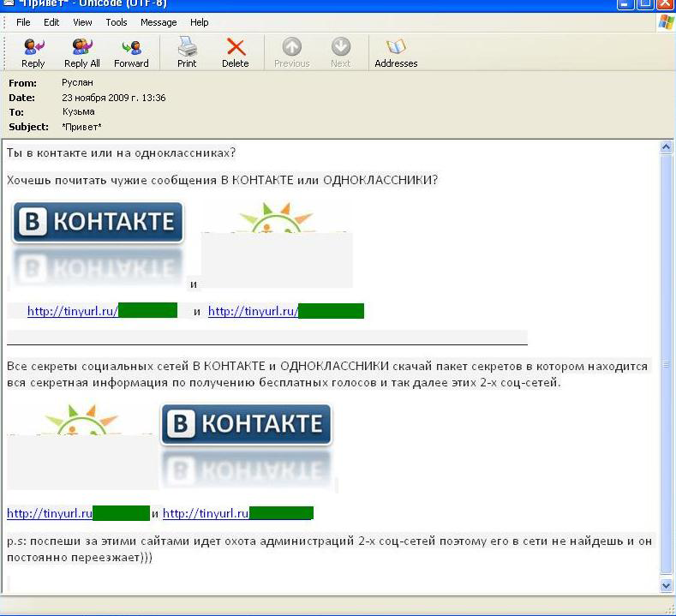Delete the message with the red X
The height and width of the screenshot is (616, 676).
[236, 52]
